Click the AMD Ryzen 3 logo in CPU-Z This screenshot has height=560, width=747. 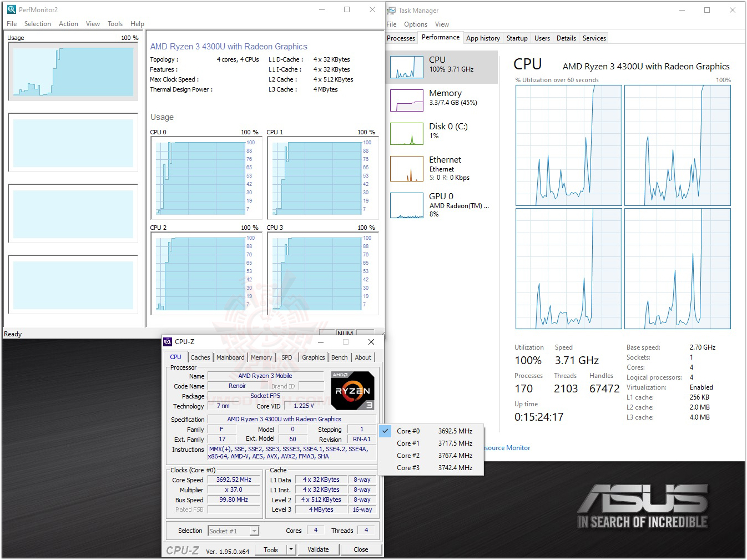352,391
